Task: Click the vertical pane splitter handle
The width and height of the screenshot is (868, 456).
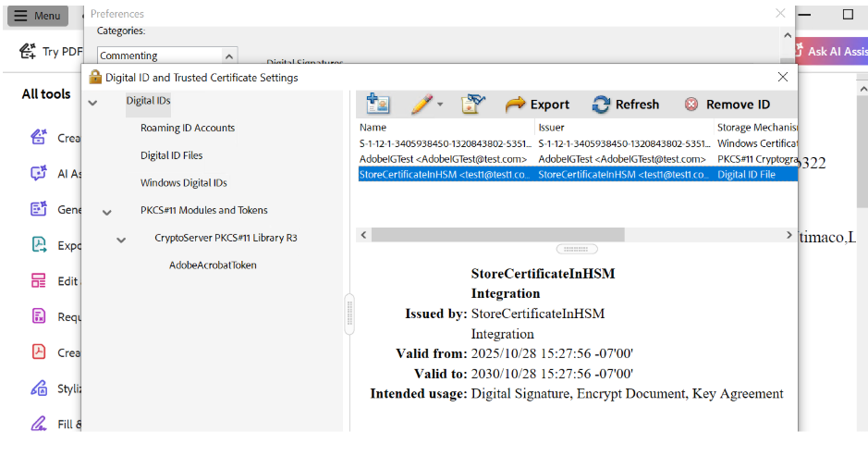Action: click(349, 314)
